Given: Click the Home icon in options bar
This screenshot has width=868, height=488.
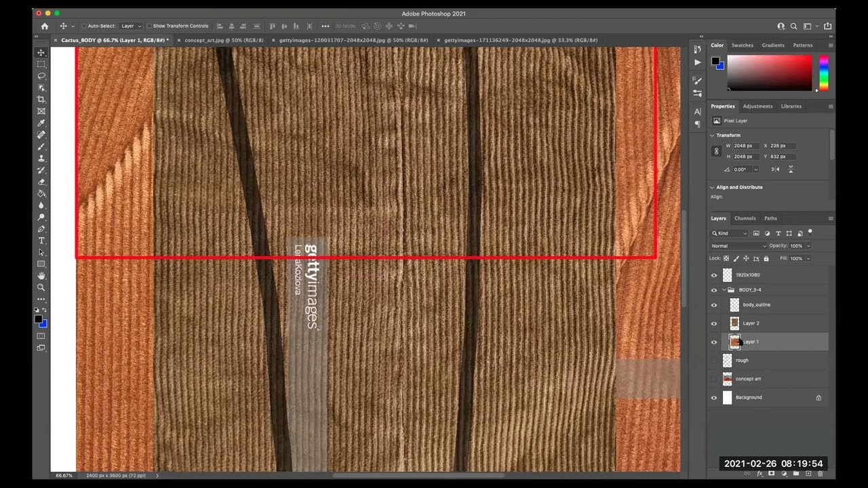Looking at the screenshot, I should (45, 26).
